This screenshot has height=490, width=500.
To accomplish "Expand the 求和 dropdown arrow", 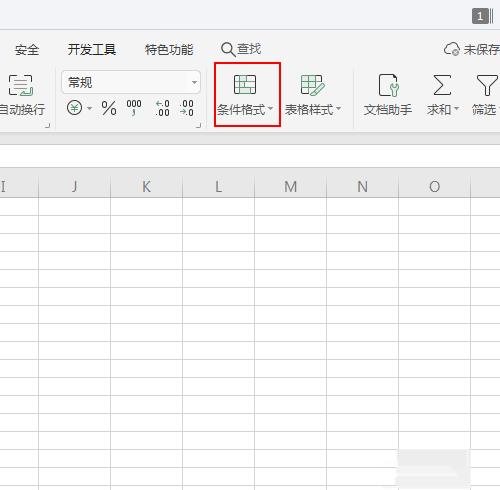I will click(456, 109).
